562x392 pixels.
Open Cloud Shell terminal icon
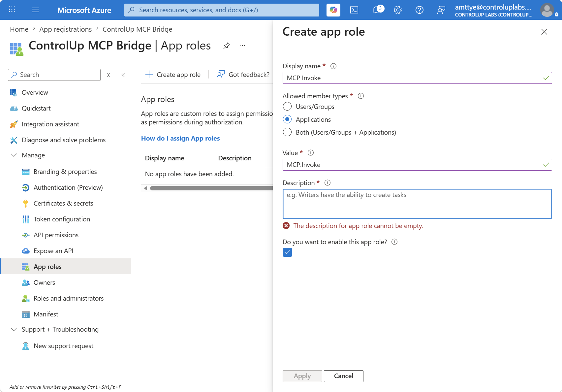click(x=354, y=10)
